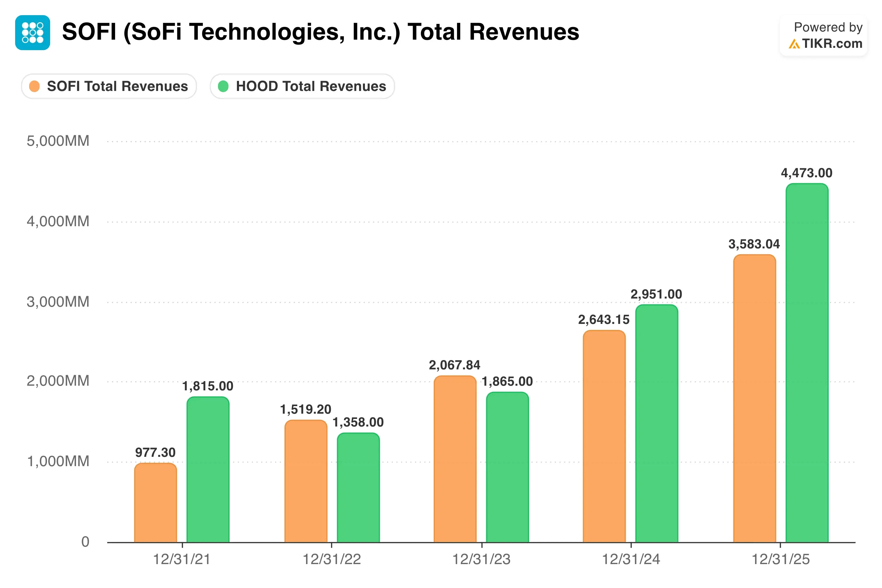
Task: Click the 5,000MM y-axis label
Action: point(58,141)
